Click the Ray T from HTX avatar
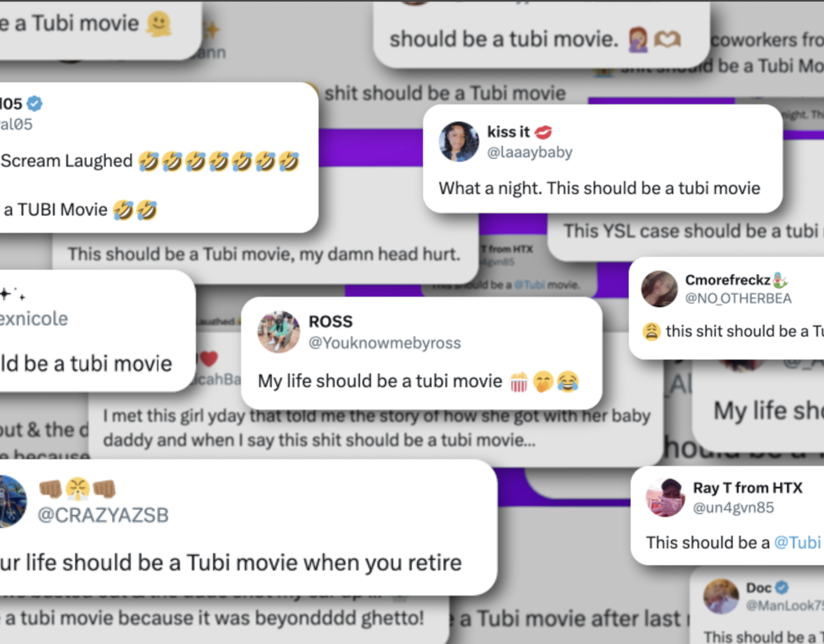The image size is (824, 644). point(665,497)
